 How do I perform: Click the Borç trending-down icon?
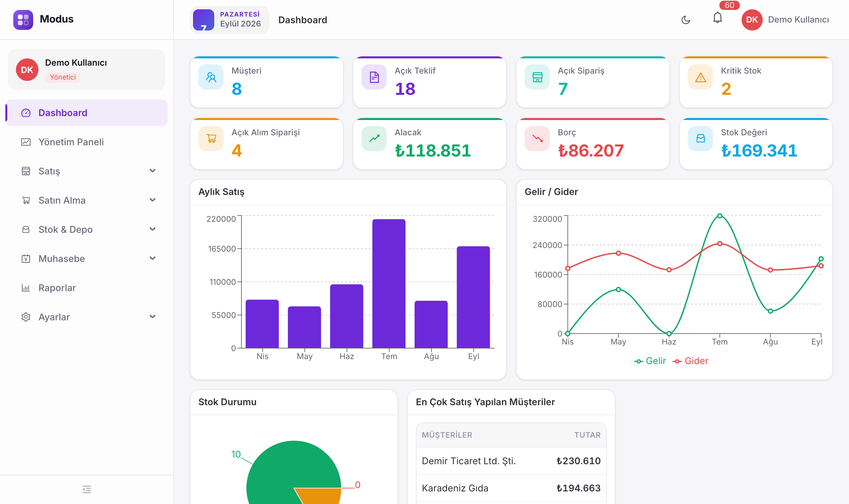pos(537,139)
